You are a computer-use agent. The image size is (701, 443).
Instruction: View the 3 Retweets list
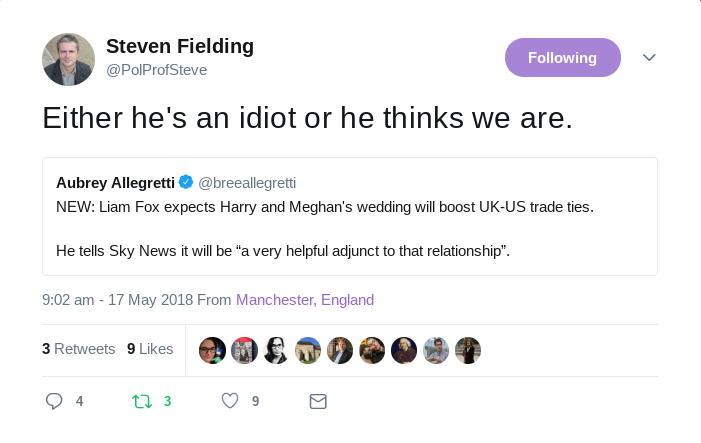(x=78, y=349)
